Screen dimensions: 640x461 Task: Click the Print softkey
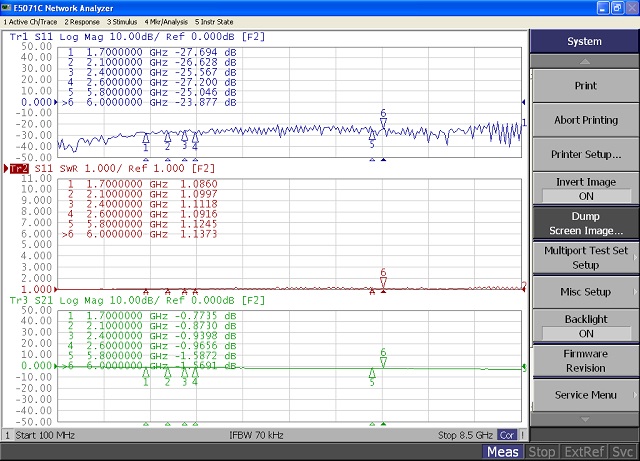point(585,86)
